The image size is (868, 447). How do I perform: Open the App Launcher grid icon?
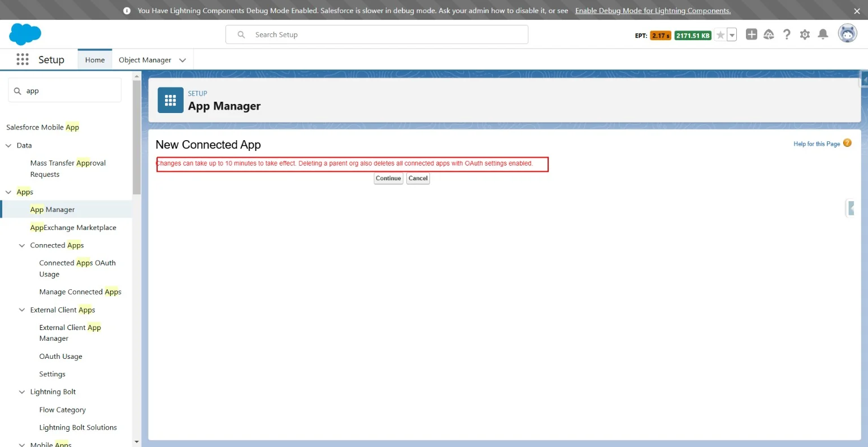pyautogui.click(x=23, y=59)
